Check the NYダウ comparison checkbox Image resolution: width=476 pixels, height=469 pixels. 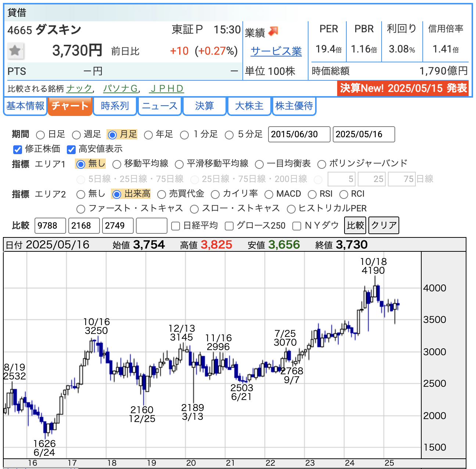[297, 226]
